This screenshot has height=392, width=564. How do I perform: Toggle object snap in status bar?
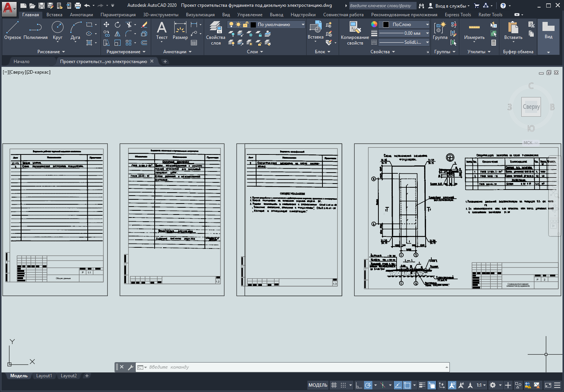407,385
